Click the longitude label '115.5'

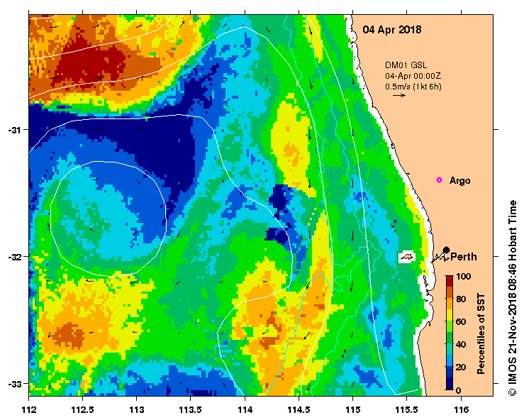(407, 409)
